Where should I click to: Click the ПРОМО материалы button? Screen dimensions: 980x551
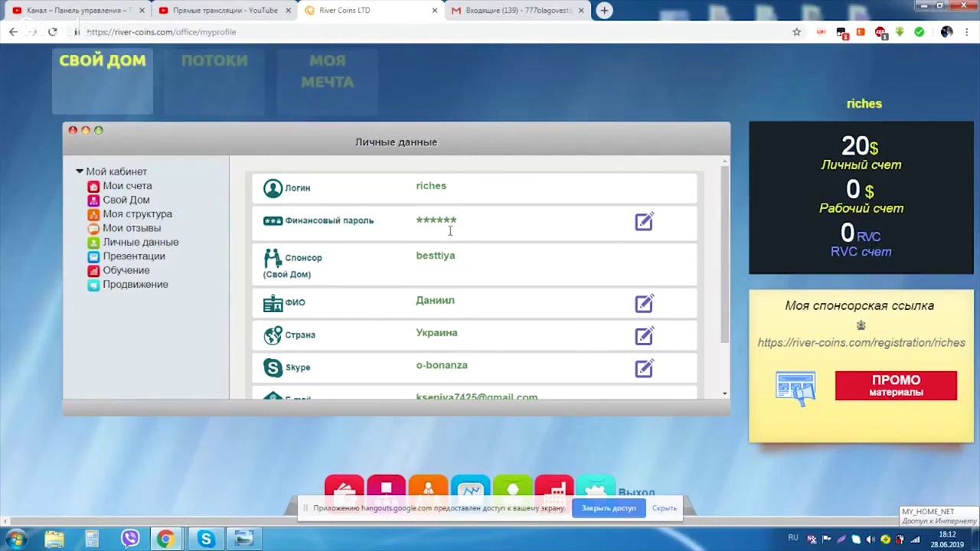click(x=896, y=386)
